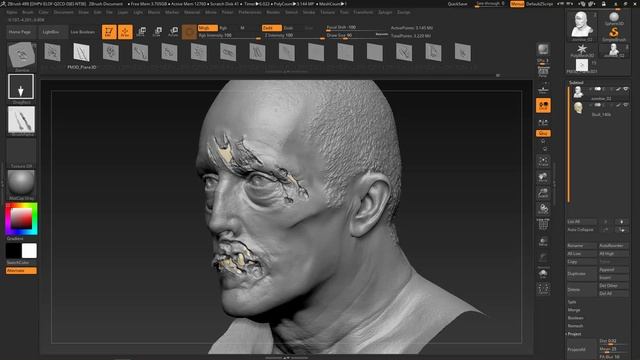
Task: Click the paintbrush polypaint icon on zombie subtool
Action: pyautogui.click(x=618, y=89)
